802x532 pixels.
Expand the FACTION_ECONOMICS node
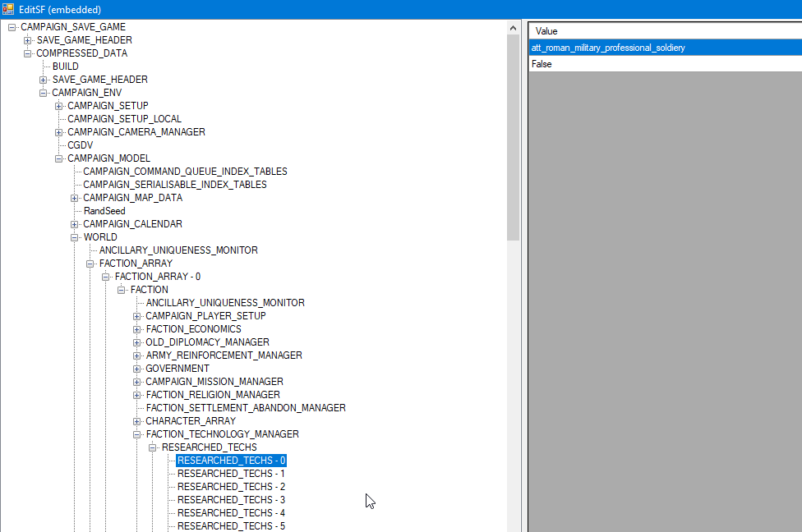[137, 329]
